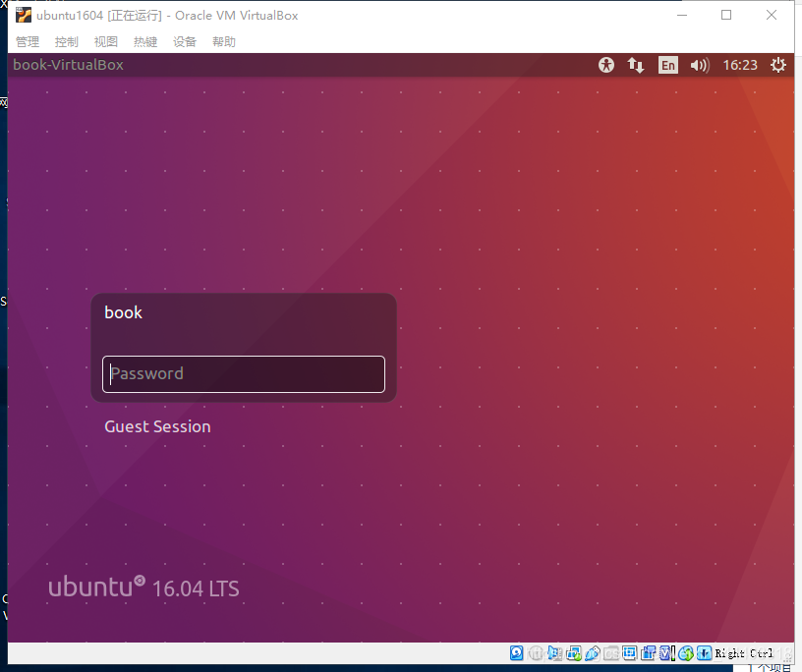Choose Guest Session login
Image resolution: width=802 pixels, height=672 pixels.
(157, 426)
